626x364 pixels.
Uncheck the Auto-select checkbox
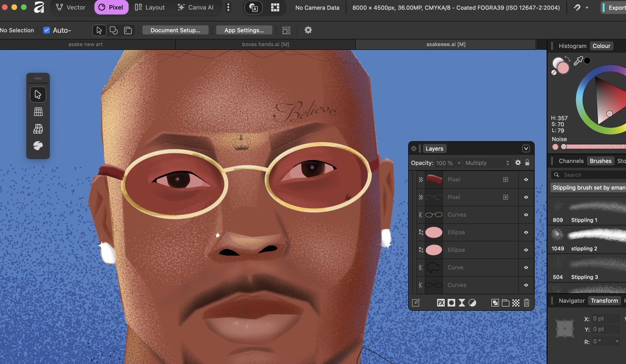[46, 30]
